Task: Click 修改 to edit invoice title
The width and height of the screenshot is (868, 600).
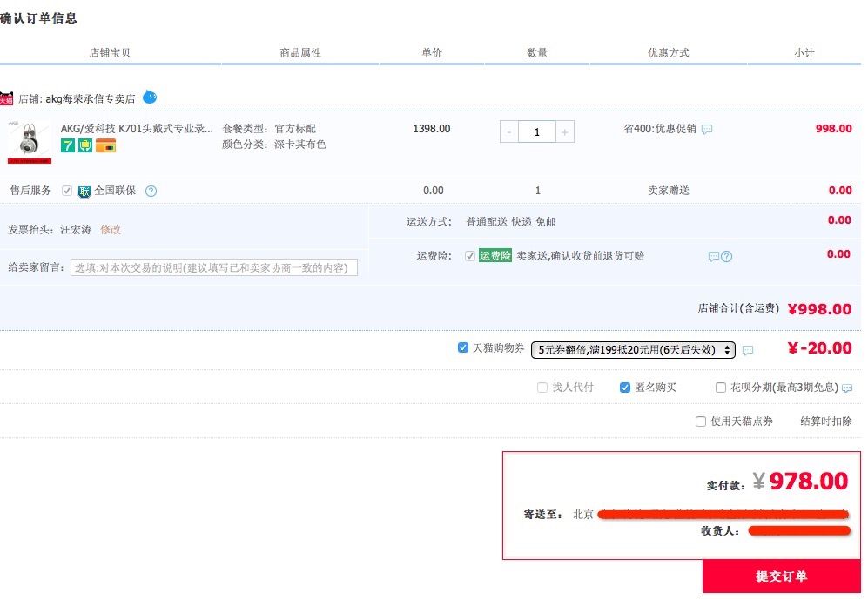Action: [x=111, y=229]
